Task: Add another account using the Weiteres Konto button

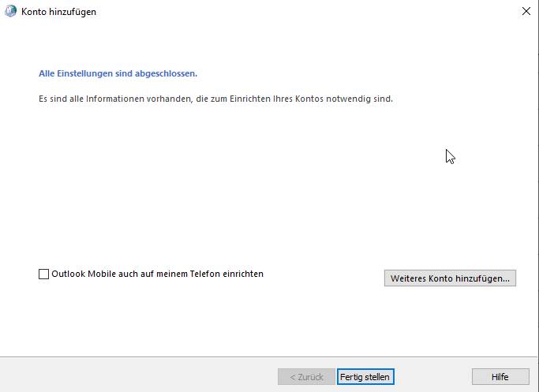Action: pos(450,278)
